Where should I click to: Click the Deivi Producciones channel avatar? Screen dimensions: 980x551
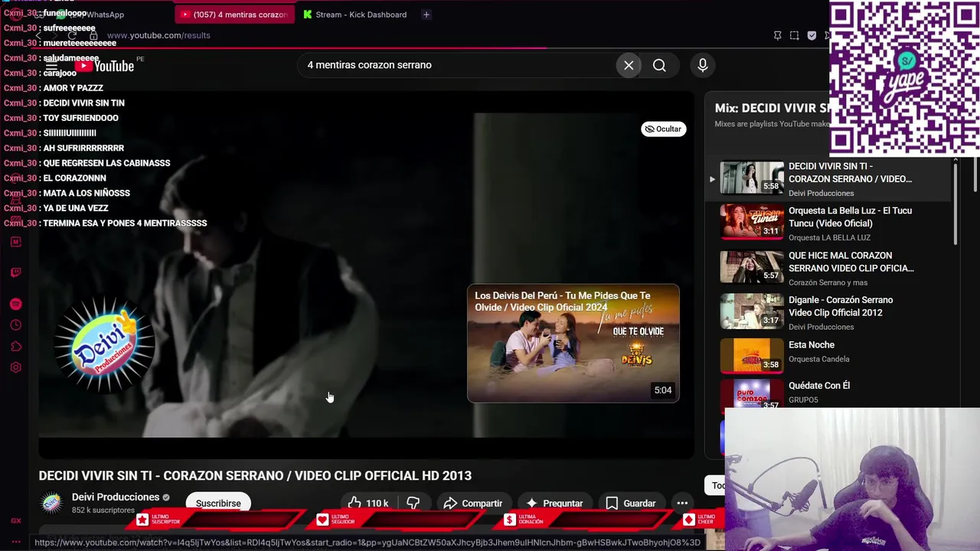[x=51, y=503]
